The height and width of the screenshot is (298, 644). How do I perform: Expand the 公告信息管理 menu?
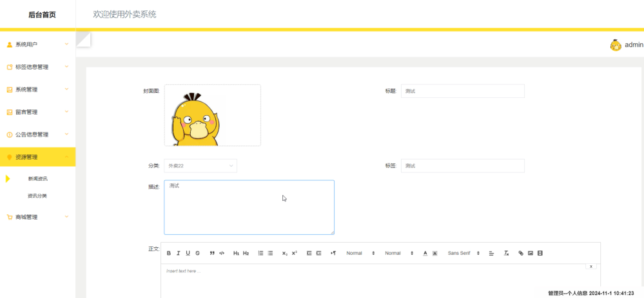[38, 135]
